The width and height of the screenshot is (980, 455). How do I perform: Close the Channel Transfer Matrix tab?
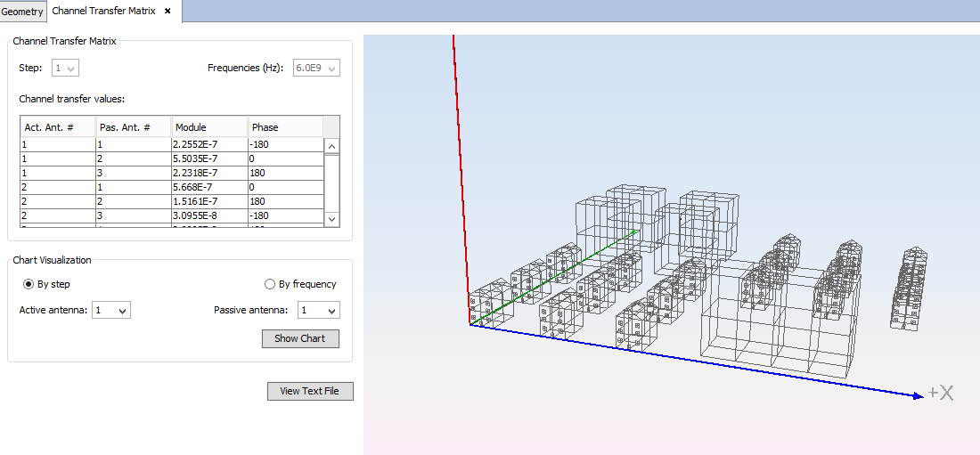tap(167, 12)
